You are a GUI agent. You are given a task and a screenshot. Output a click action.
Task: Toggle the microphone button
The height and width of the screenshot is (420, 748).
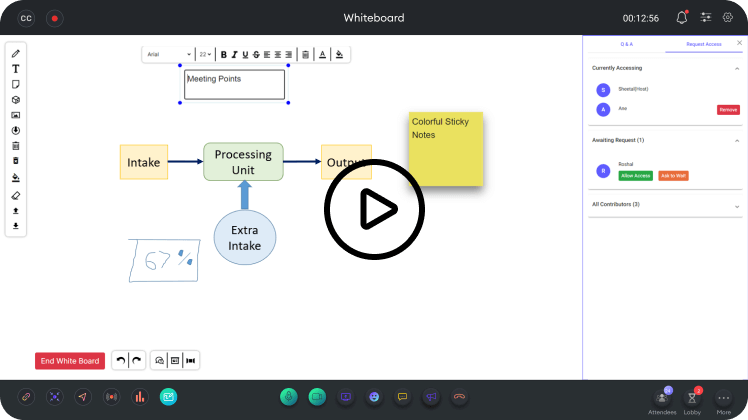point(289,397)
